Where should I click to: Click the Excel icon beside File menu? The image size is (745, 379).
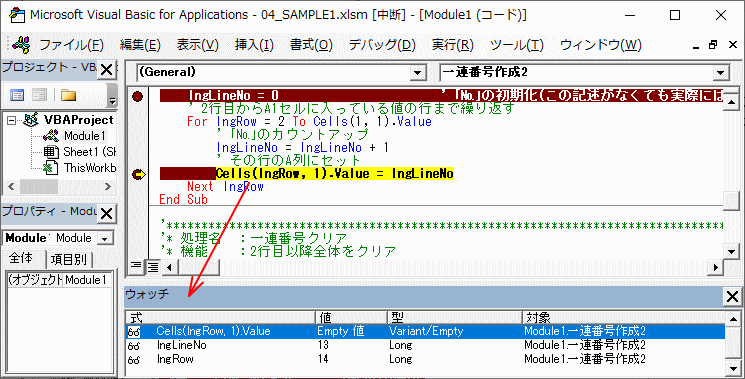click(x=21, y=45)
